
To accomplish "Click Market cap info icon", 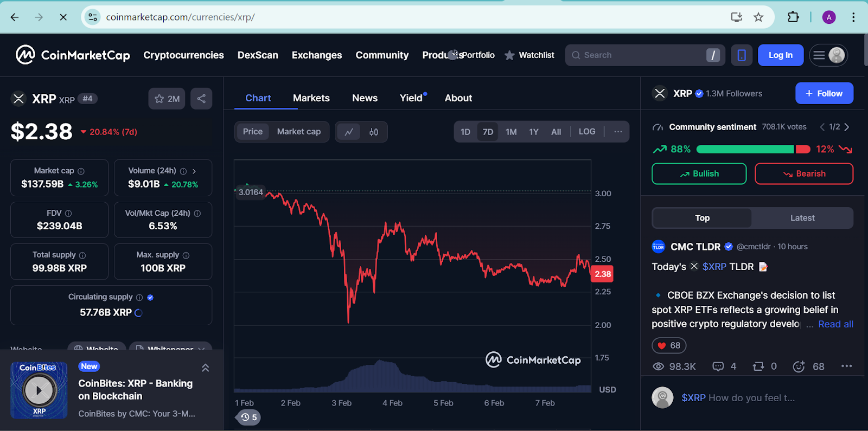I will (81, 171).
